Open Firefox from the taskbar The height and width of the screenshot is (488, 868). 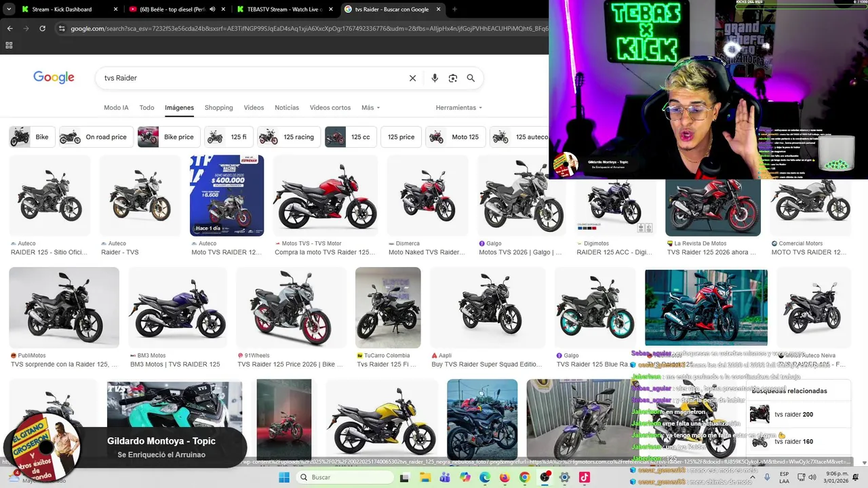pyautogui.click(x=505, y=477)
